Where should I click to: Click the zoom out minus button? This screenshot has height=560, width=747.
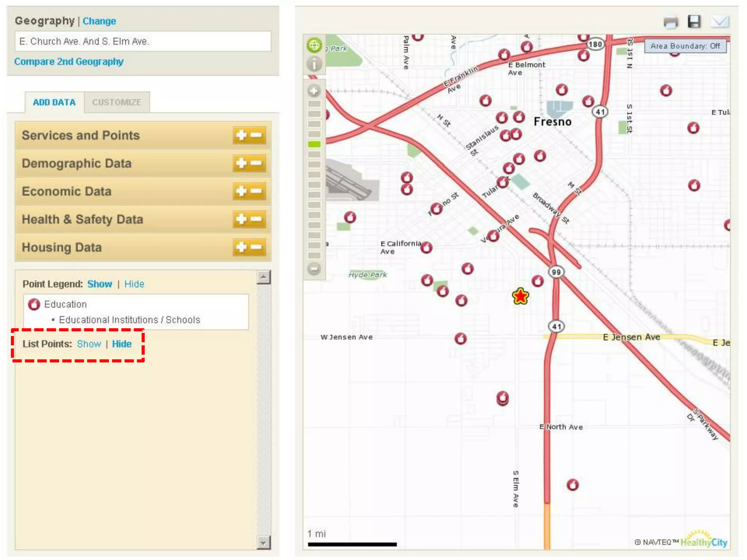click(314, 269)
